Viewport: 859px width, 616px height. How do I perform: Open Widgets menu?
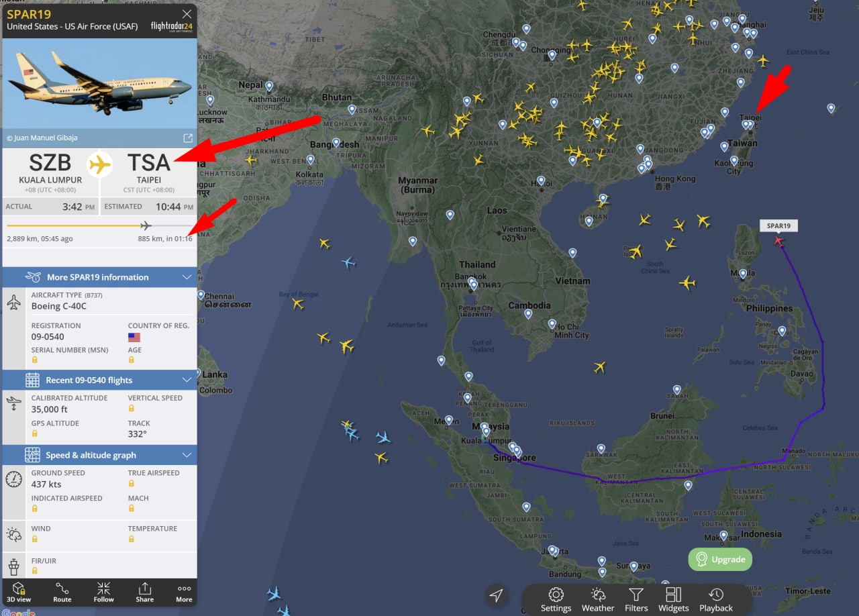tap(673, 599)
